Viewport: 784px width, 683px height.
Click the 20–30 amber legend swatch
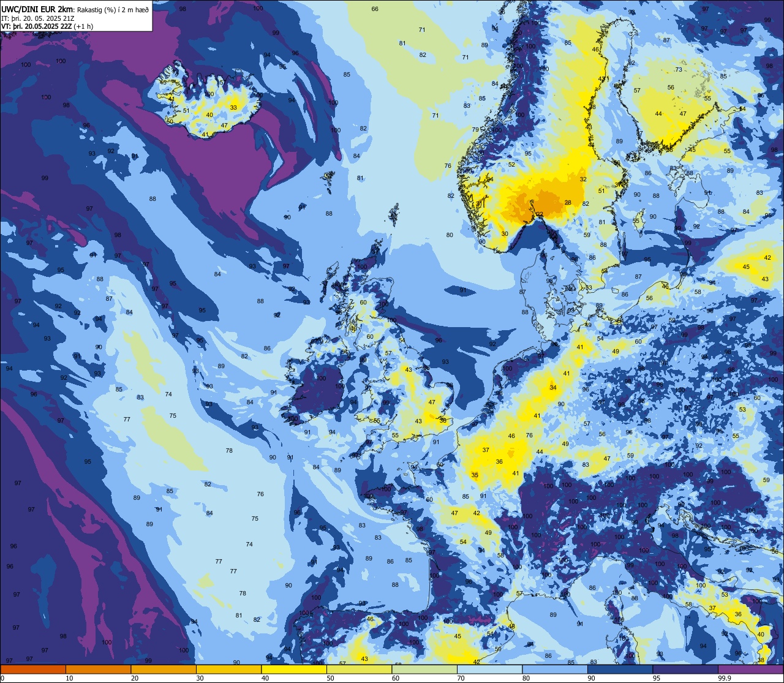[x=164, y=669]
